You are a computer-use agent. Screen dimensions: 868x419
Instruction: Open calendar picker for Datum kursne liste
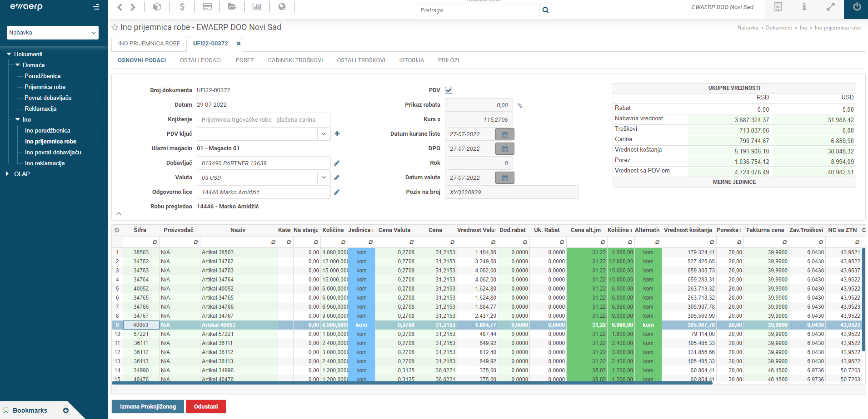pos(504,134)
